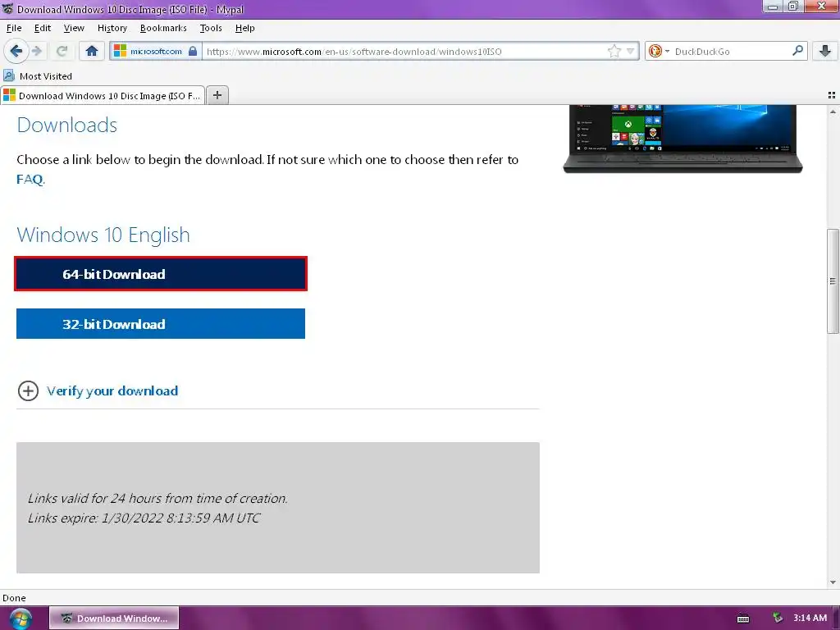Screen dimensions: 840x630
Task: Open the History menu
Action: [112, 28]
